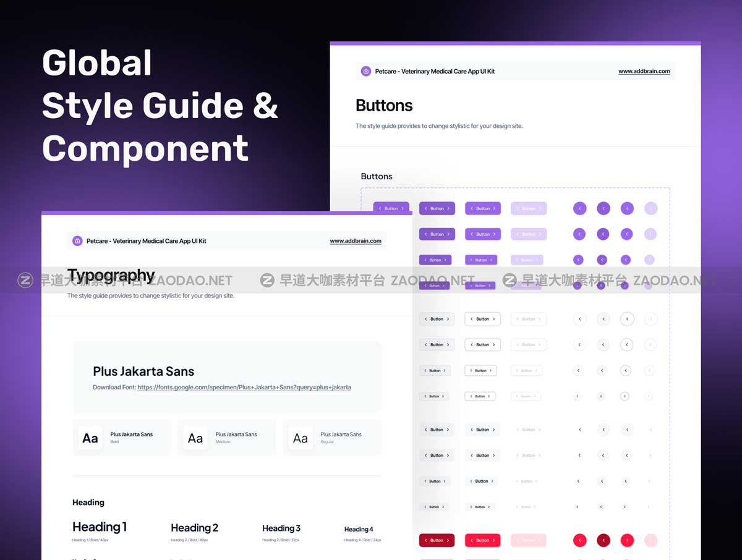Open the www.addbrain.com link on Typography page
742x560 pixels.
tap(356, 241)
